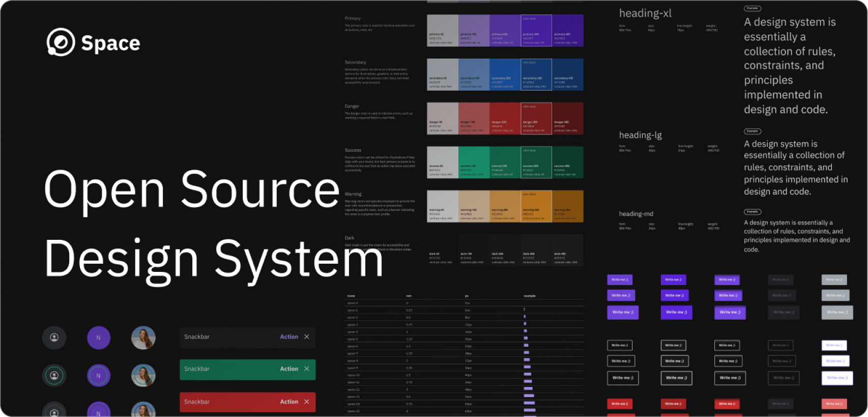The height and width of the screenshot is (417, 868).
Task: Choose the dark-100 swatch
Action: point(474,250)
